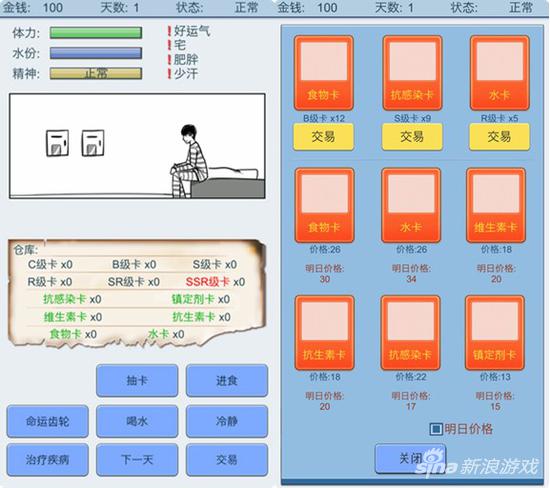550x488 pixels.
Task: Select the 抗感染卡 card with 价格:22
Action: point(410,333)
